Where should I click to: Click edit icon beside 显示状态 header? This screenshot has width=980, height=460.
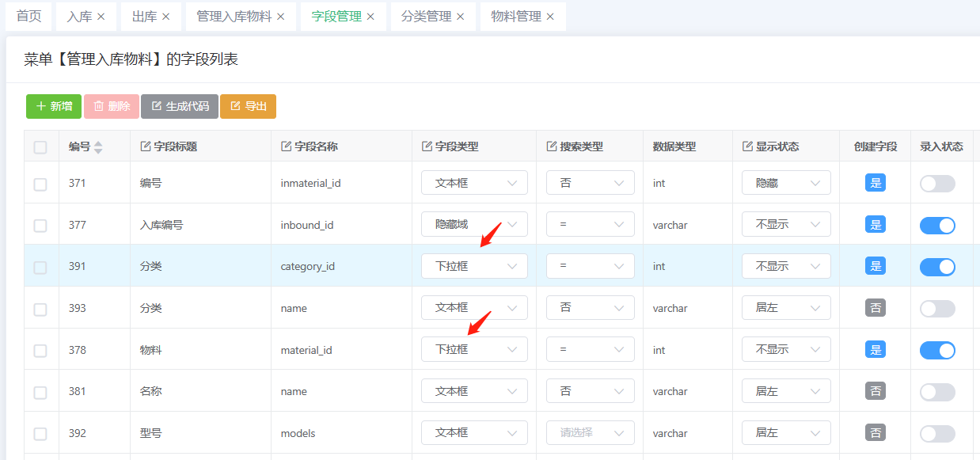click(x=747, y=146)
